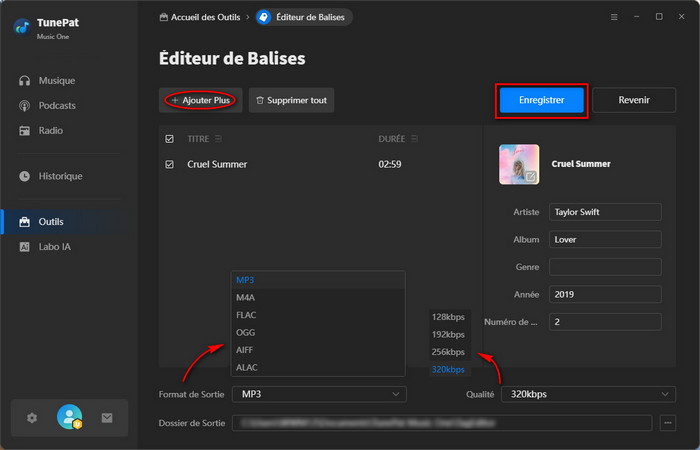Viewport: 700px width, 450px height.
Task: Click the Revenir button
Action: 634,100
